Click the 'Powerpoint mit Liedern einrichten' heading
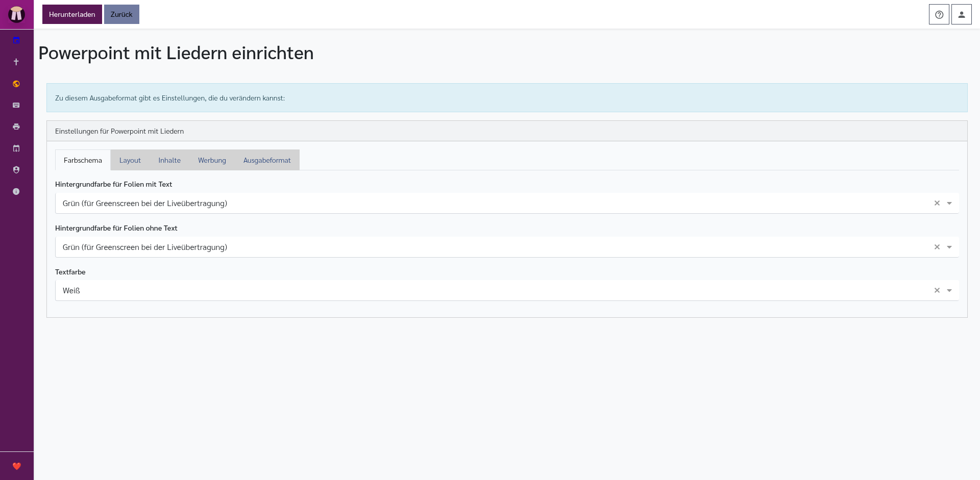 (x=176, y=53)
